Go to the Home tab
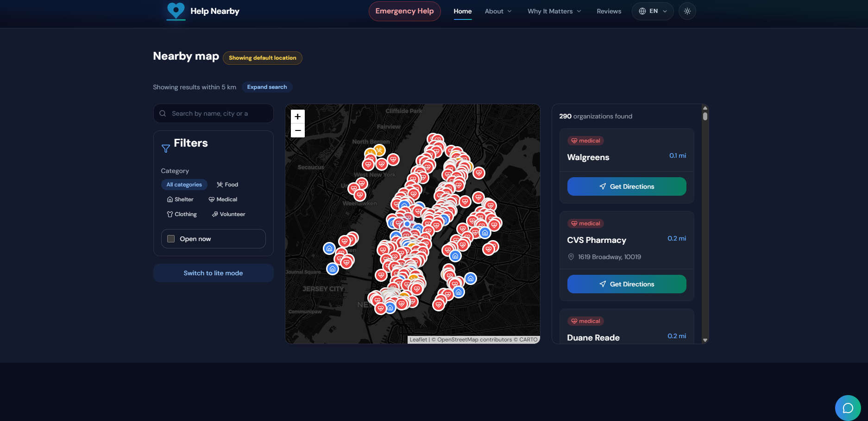Image resolution: width=868 pixels, height=421 pixels. pos(463,11)
